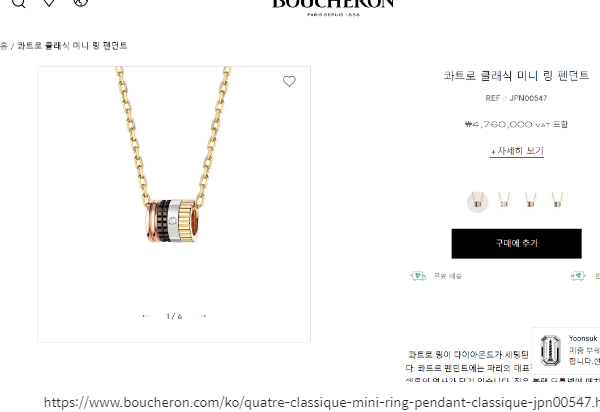Click the 1 / 6 image counter
The width and height of the screenshot is (600, 412).
pos(174,316)
